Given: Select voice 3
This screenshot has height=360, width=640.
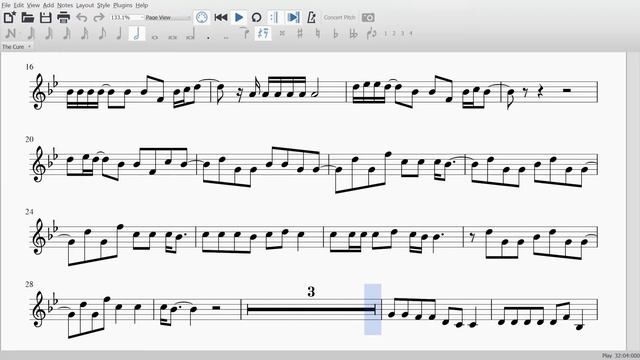Looking at the screenshot, I should point(402,33).
